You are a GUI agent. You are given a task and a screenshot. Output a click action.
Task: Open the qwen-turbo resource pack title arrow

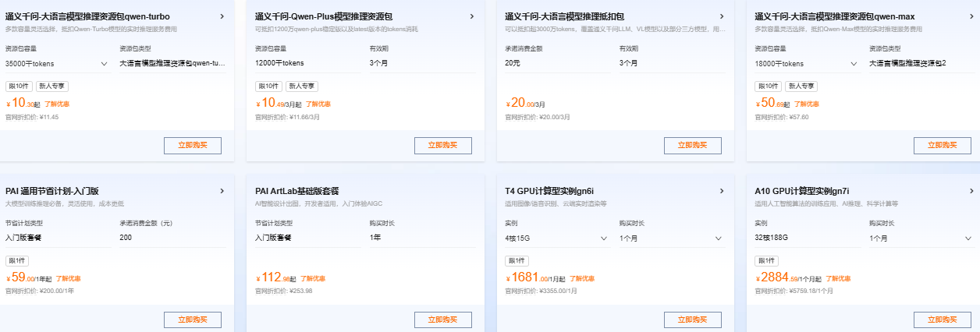tap(222, 16)
